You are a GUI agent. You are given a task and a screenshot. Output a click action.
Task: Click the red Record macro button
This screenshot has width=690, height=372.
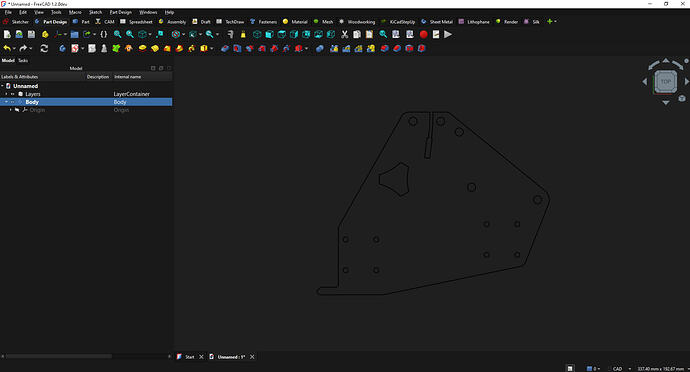point(423,34)
